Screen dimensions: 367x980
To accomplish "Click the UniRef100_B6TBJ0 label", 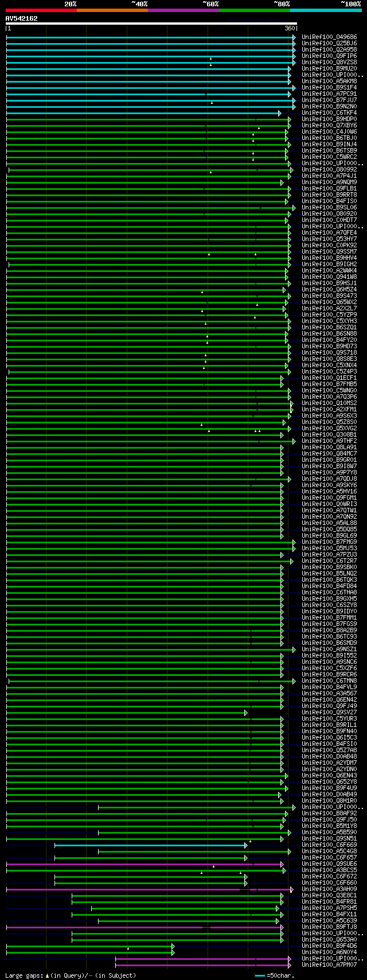I will tap(329, 138).
